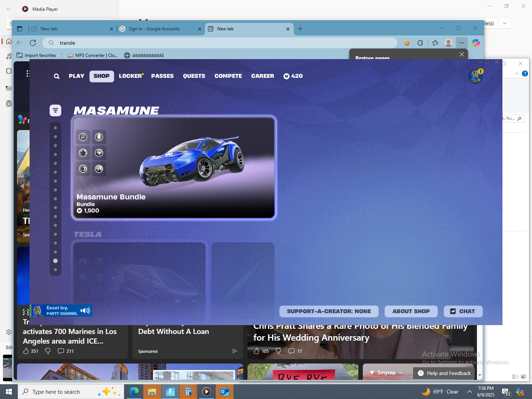The image size is (532, 399).
Task: Open Edge Settings and more menu
Action: point(462,43)
